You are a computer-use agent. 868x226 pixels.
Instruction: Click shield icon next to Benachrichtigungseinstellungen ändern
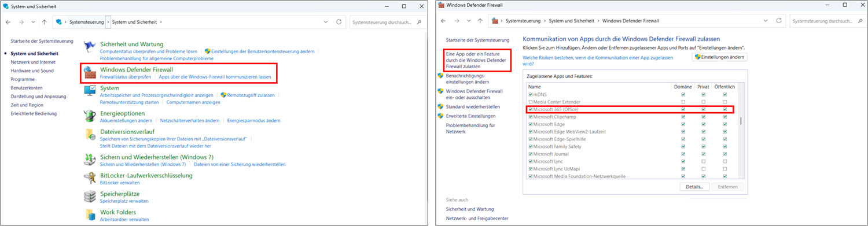pyautogui.click(x=440, y=76)
